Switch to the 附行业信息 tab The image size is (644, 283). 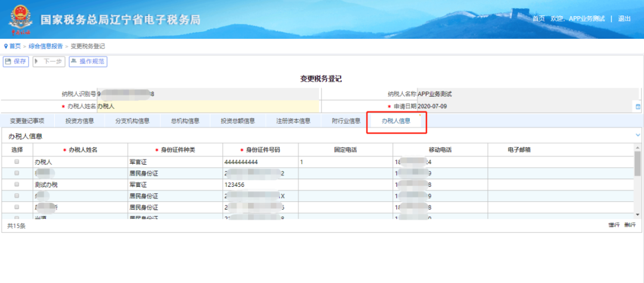(x=346, y=121)
